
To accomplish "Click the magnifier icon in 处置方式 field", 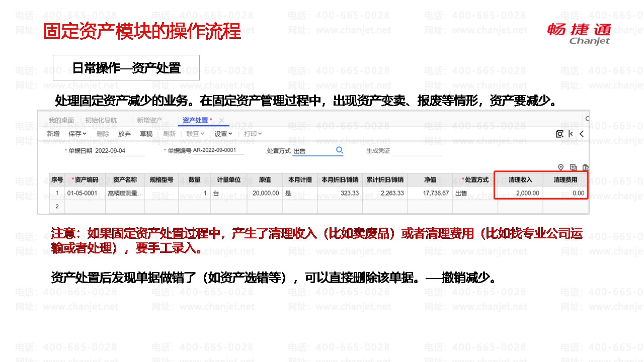I will coord(340,150).
